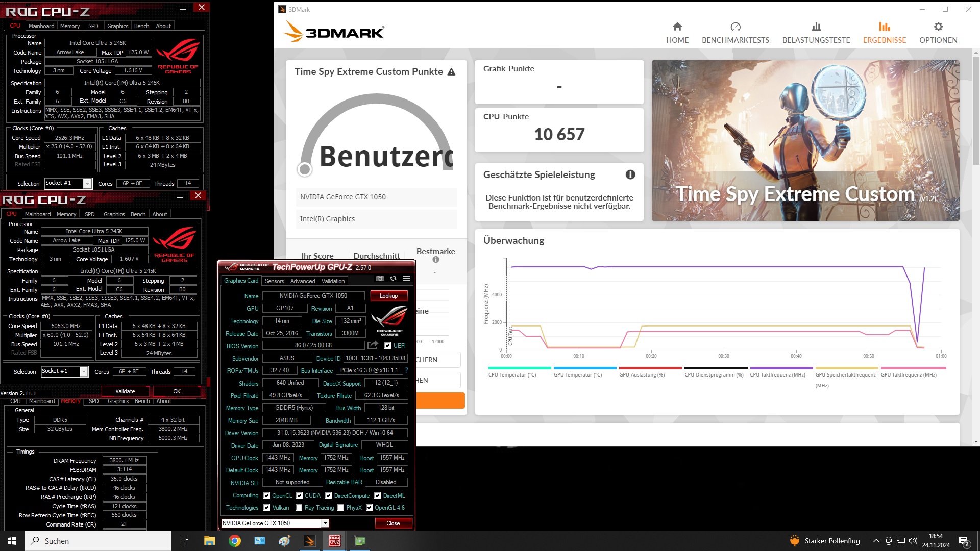Image resolution: width=980 pixels, height=551 pixels.
Task: Click Validate button in CPU-Z
Action: pyautogui.click(x=125, y=391)
